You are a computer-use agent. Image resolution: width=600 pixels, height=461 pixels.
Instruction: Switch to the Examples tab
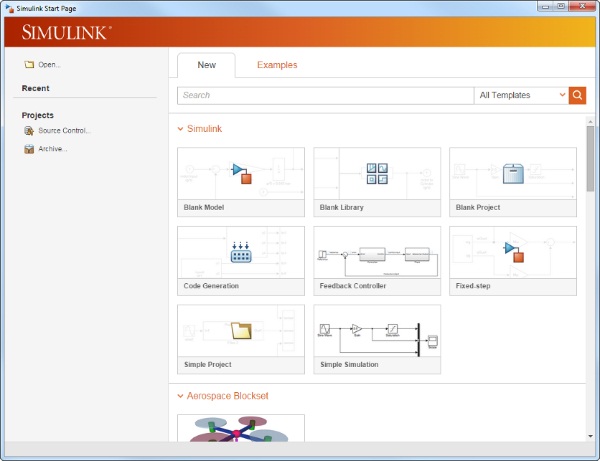(277, 65)
